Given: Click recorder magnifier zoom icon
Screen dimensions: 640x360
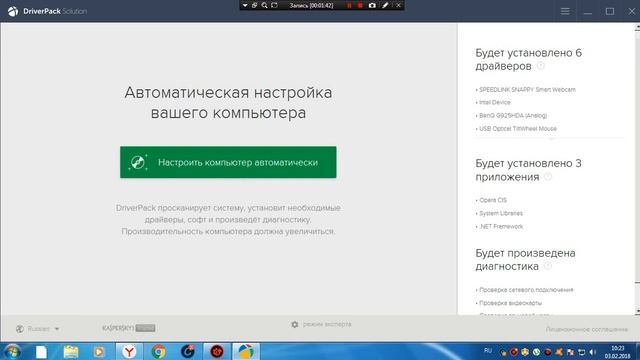Looking at the screenshot, I should [x=264, y=5].
